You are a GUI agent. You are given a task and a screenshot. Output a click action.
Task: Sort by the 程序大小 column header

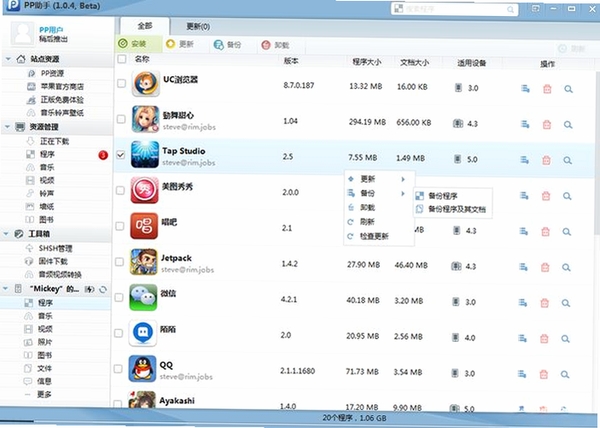tap(367, 62)
